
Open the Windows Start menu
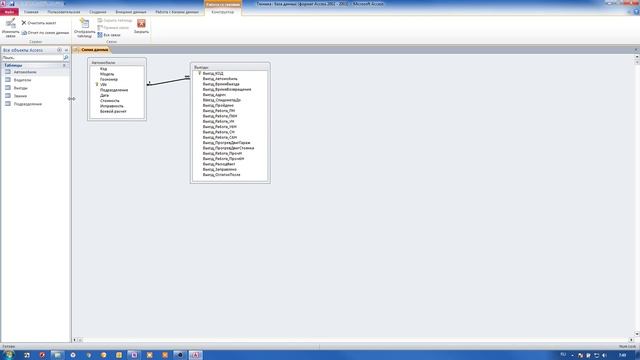coord(8,355)
